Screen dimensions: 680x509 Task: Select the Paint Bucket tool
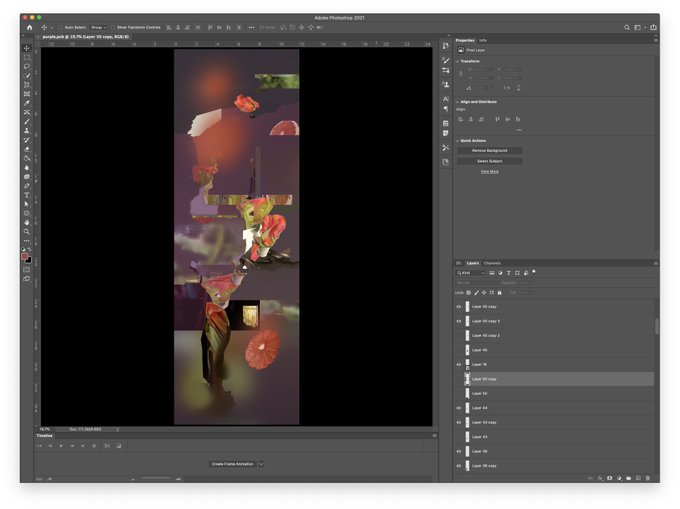[27, 158]
